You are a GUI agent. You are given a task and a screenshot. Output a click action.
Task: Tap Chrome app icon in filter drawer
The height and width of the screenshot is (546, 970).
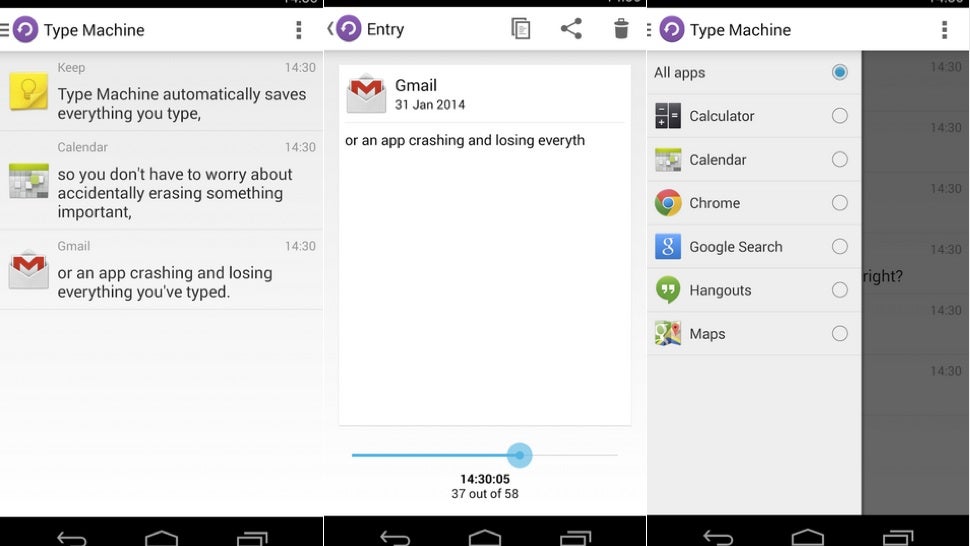coord(667,203)
